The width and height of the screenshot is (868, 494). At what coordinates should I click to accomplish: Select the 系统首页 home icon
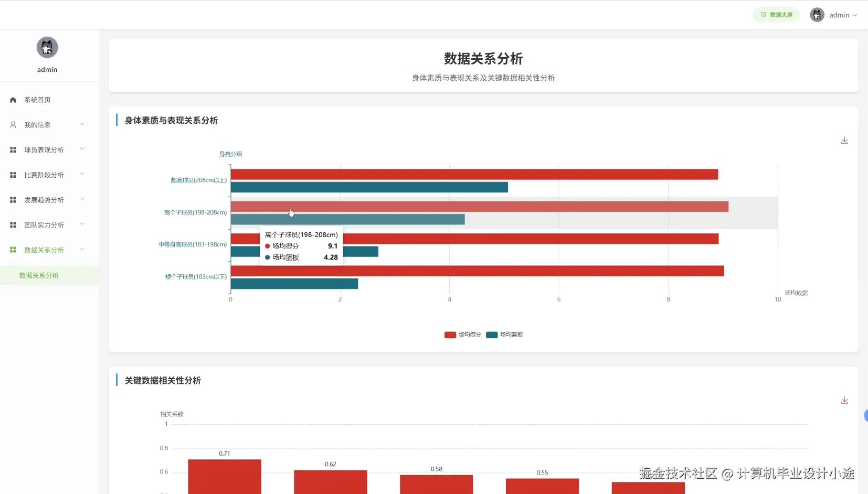point(13,100)
